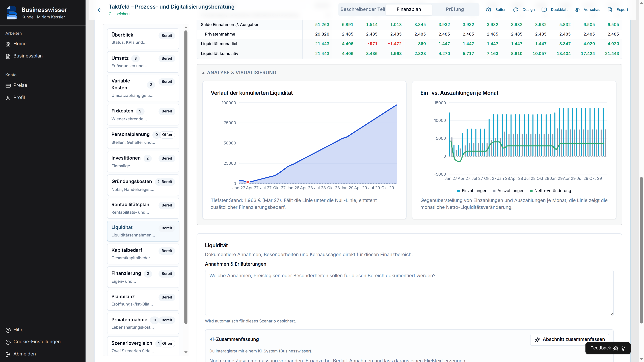Open the Finanzierung section card
This screenshot has width=644, height=362.
(143, 277)
